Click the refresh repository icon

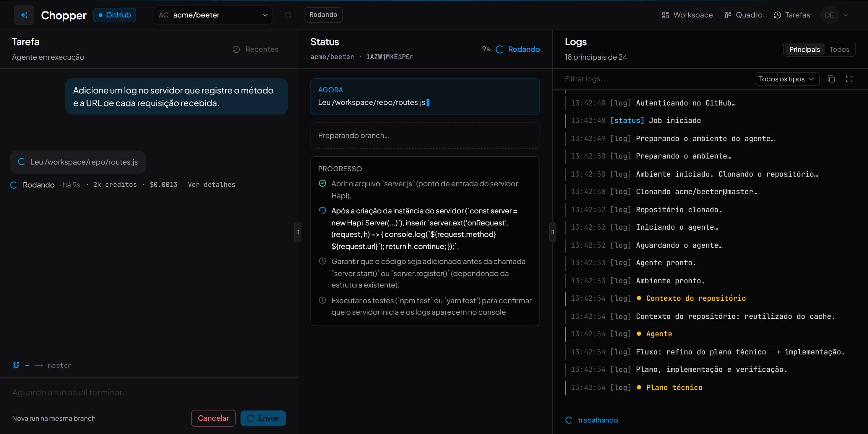pyautogui.click(x=288, y=15)
